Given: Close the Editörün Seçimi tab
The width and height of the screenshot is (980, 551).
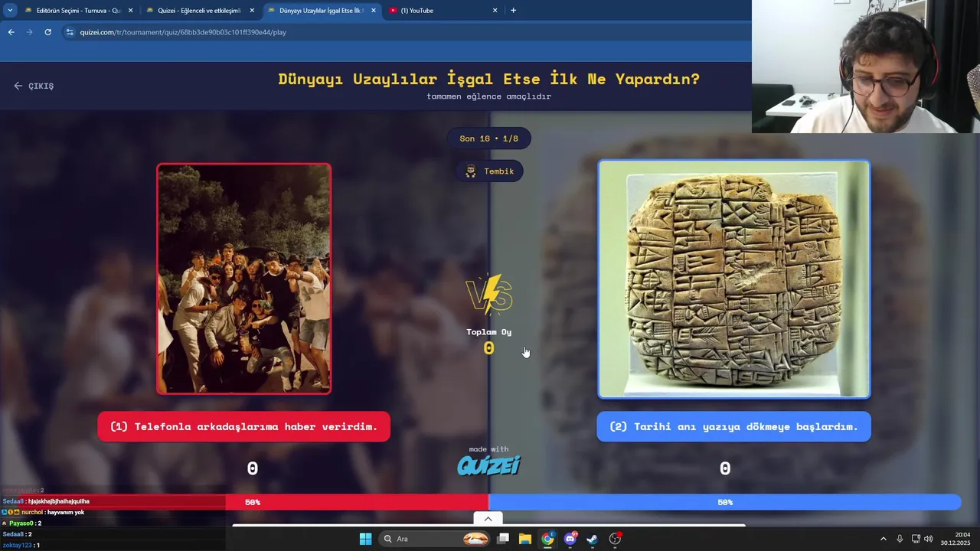Looking at the screenshot, I should [x=130, y=11].
